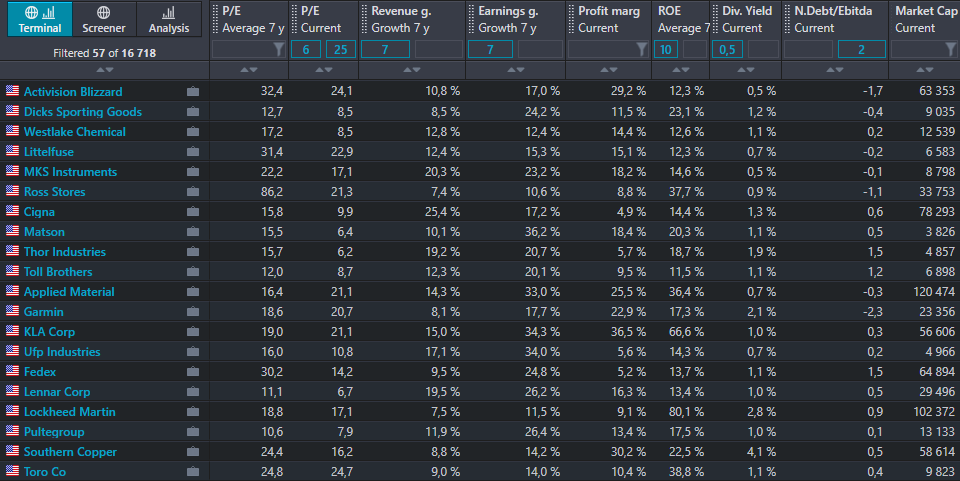
Task: Open briefcase icon for Thor Industries
Action: click(193, 252)
